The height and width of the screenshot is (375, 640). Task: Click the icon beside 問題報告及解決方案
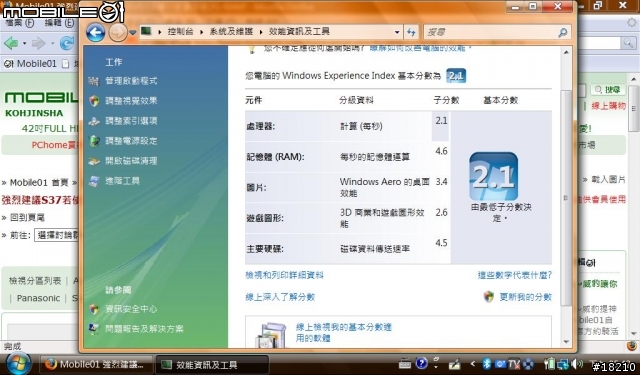[94, 329]
